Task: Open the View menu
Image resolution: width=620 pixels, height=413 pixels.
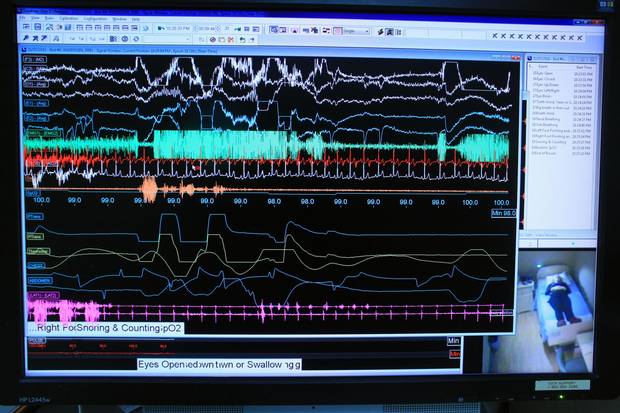Action: tap(35, 18)
